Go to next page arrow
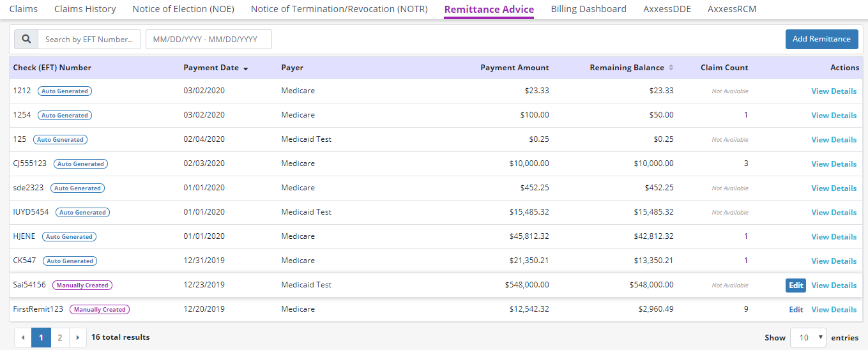This screenshot has height=350, width=868. 78,338
